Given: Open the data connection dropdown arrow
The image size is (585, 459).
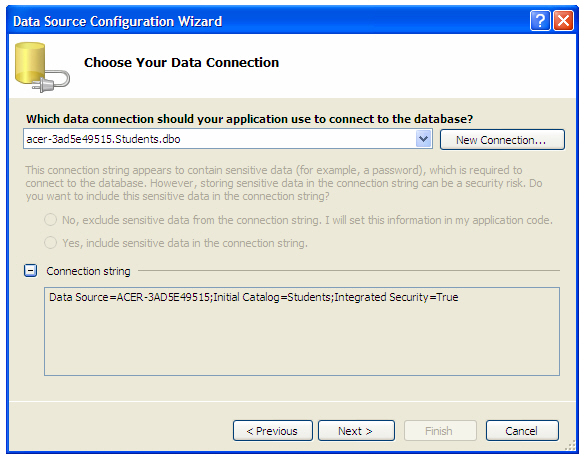Looking at the screenshot, I should (423, 139).
